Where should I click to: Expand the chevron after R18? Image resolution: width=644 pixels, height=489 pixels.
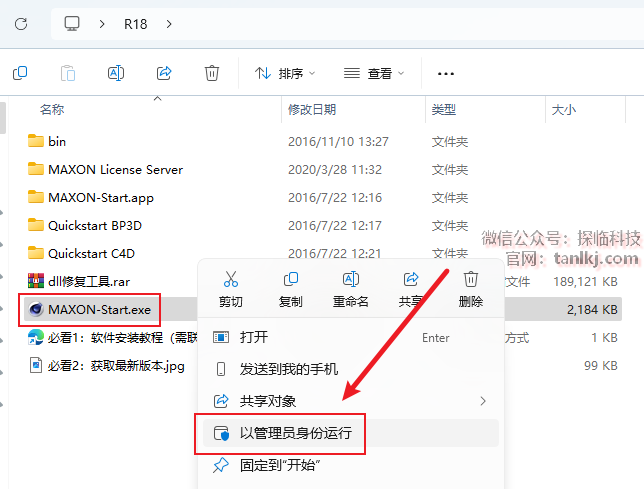coord(169,24)
